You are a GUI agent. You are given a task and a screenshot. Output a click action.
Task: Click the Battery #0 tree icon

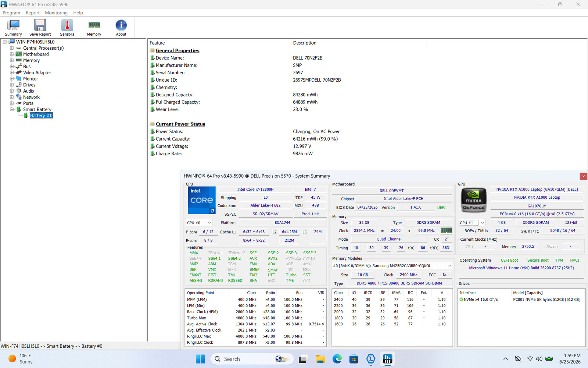(26, 116)
